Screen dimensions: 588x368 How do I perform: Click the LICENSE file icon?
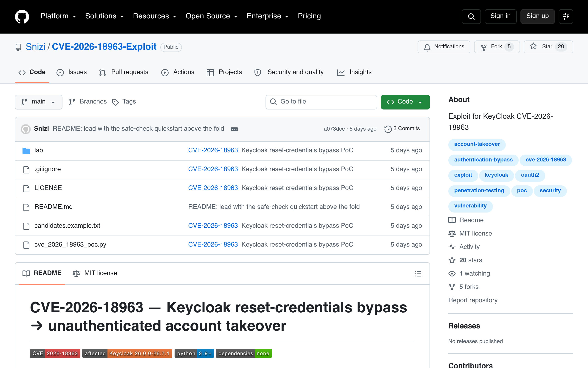26,188
